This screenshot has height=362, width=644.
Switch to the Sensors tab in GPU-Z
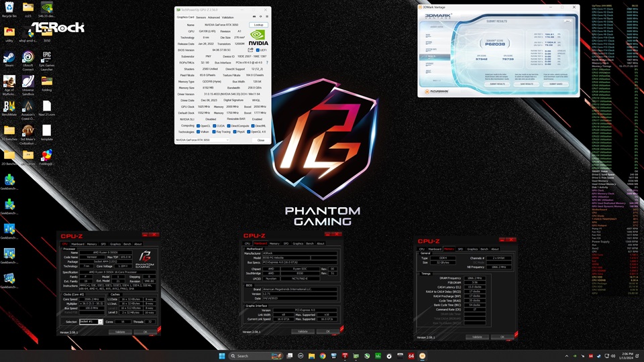[x=201, y=17]
